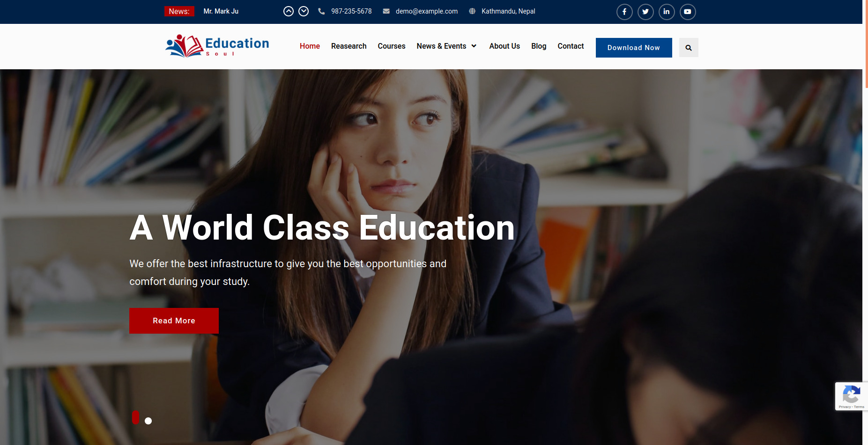Select the second slider pagination dot
Image resolution: width=868 pixels, height=445 pixels.
[149, 421]
